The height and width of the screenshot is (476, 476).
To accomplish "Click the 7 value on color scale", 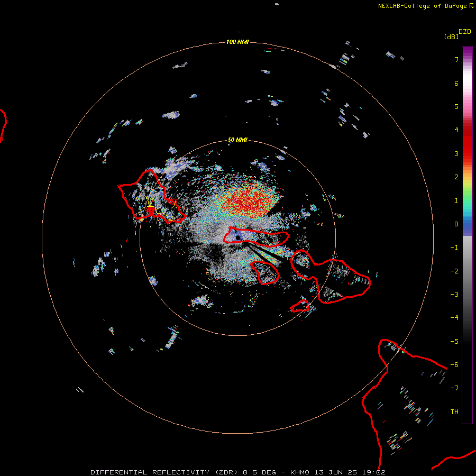I will 456,59.
